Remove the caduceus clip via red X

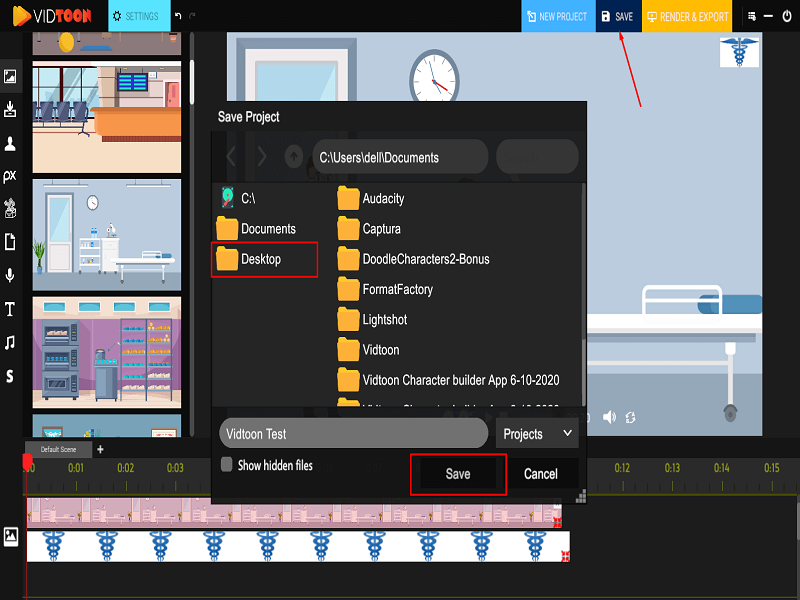click(565, 556)
